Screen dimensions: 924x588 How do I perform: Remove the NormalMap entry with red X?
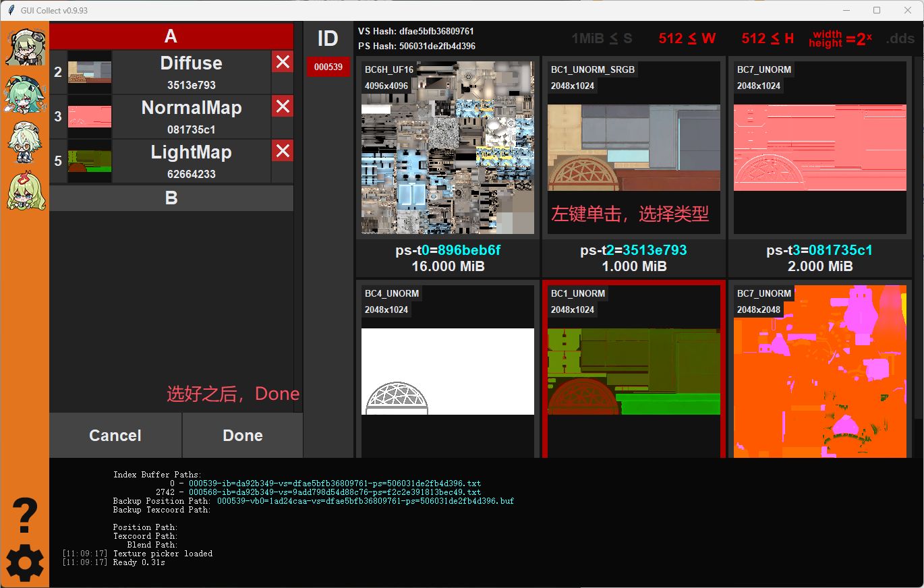pyautogui.click(x=283, y=107)
